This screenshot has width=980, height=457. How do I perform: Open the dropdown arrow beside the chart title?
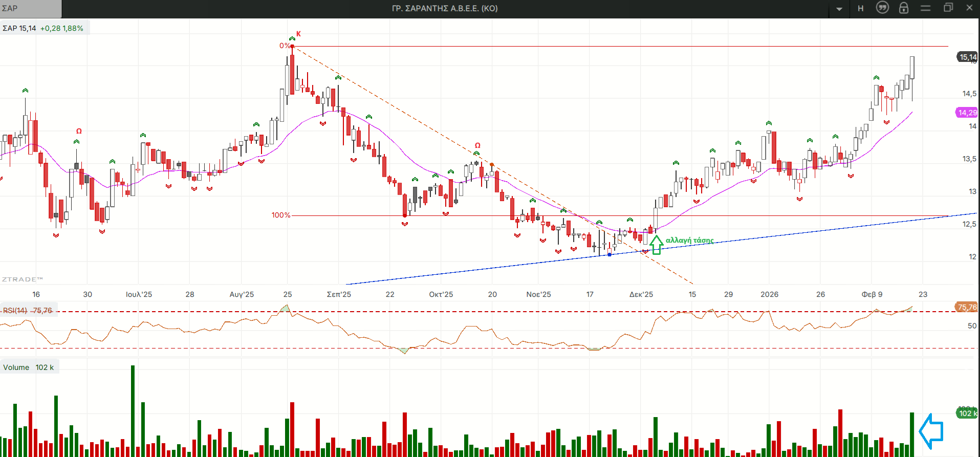pos(839,9)
